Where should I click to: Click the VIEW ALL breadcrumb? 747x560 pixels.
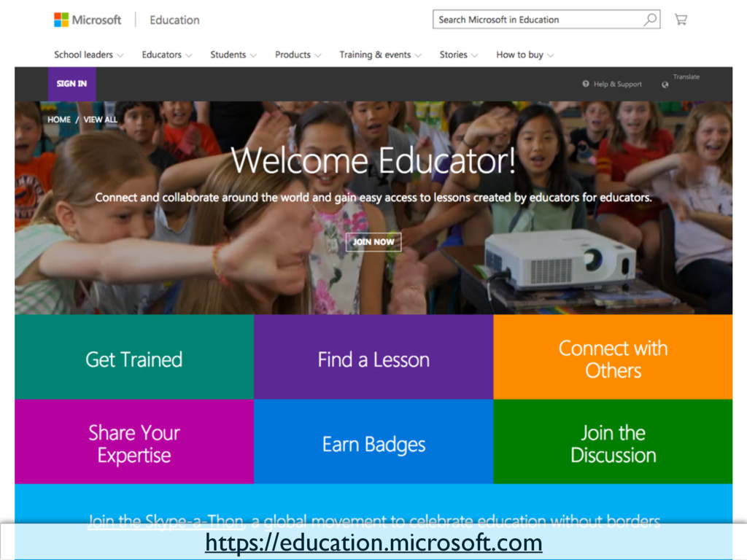coord(100,120)
